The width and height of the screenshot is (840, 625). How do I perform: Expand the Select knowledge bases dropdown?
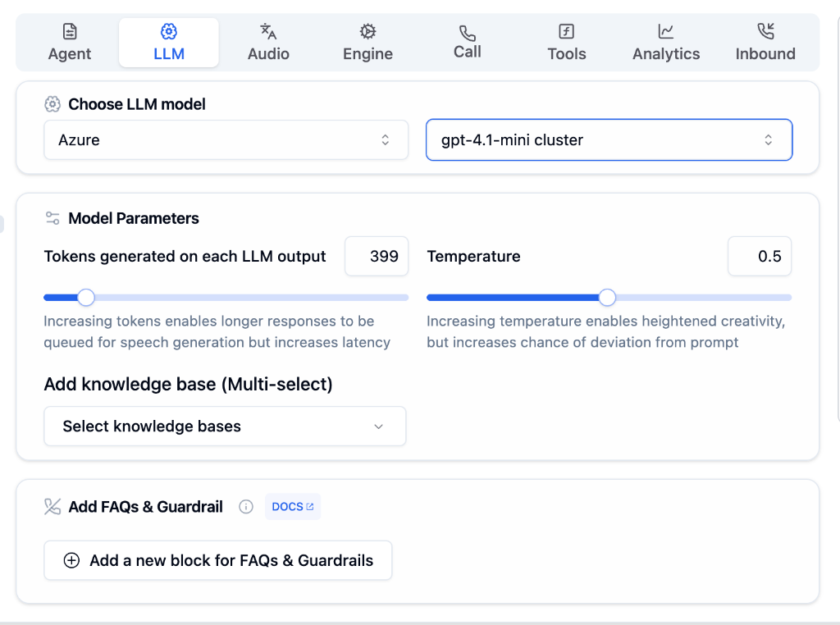coord(225,426)
